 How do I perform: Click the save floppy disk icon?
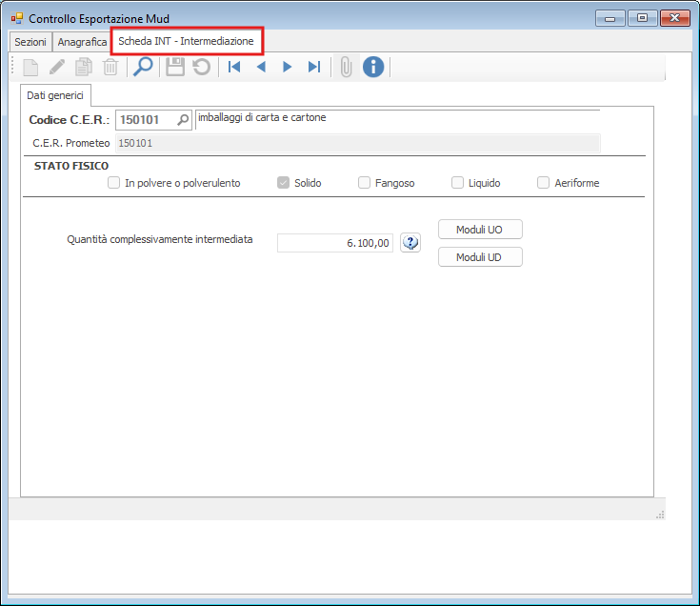[175, 67]
